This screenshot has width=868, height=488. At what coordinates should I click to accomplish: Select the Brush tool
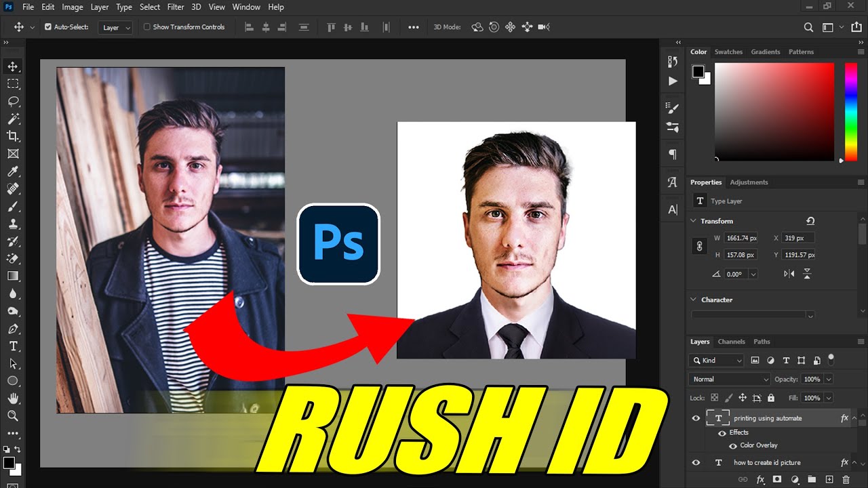point(13,206)
